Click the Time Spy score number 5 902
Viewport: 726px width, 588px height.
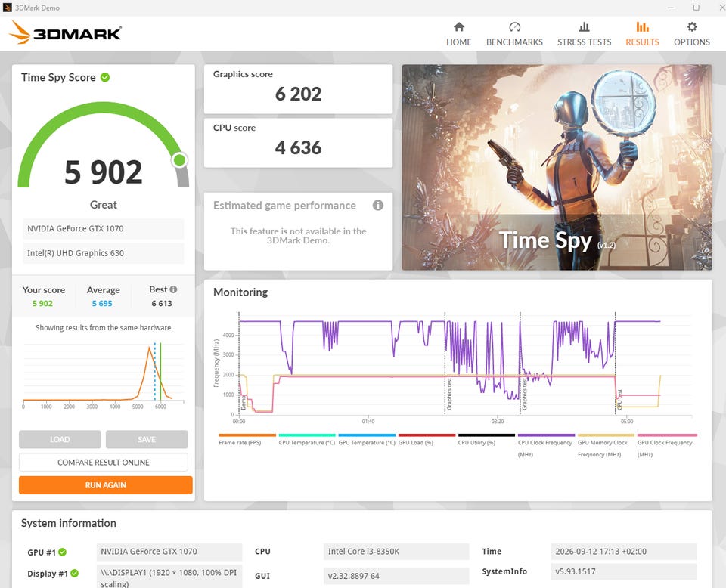point(104,172)
